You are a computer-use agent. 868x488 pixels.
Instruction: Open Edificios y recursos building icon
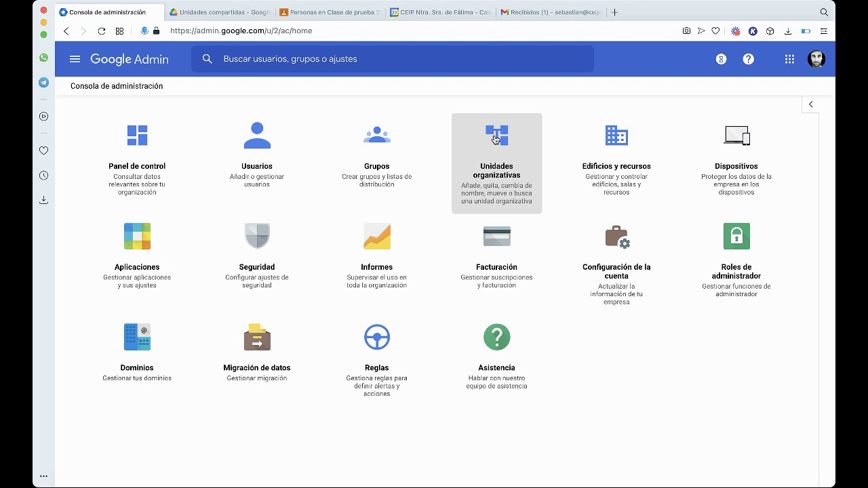pos(616,135)
